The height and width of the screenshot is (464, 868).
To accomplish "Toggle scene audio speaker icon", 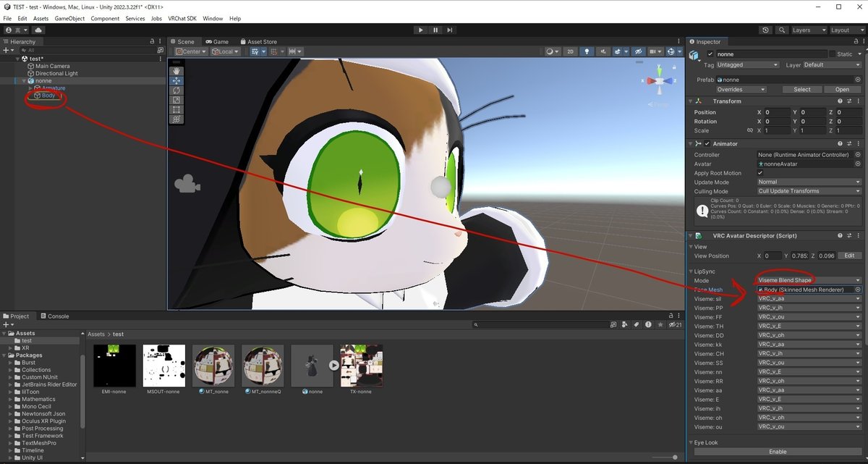I will pyautogui.click(x=603, y=51).
